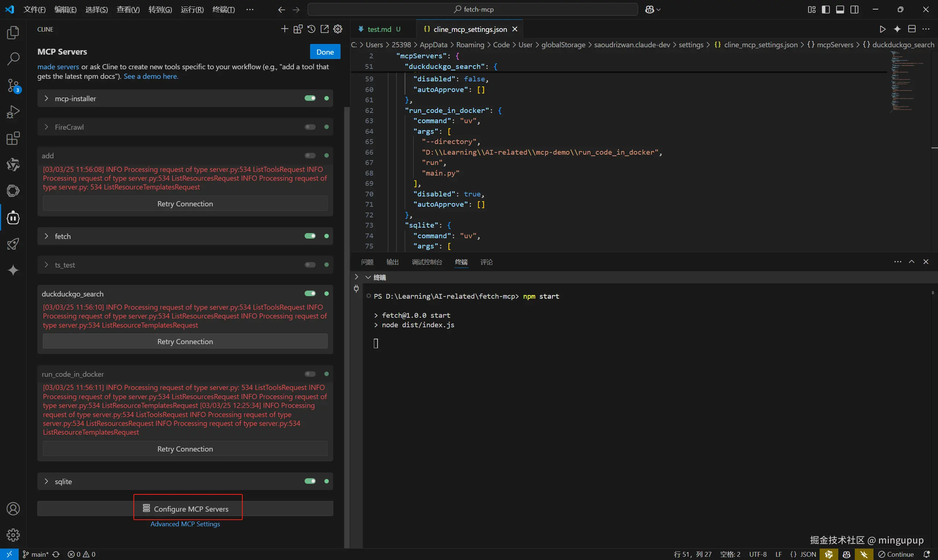
Task: Click the Run play icon in editor toolbar
Action: coord(882,29)
